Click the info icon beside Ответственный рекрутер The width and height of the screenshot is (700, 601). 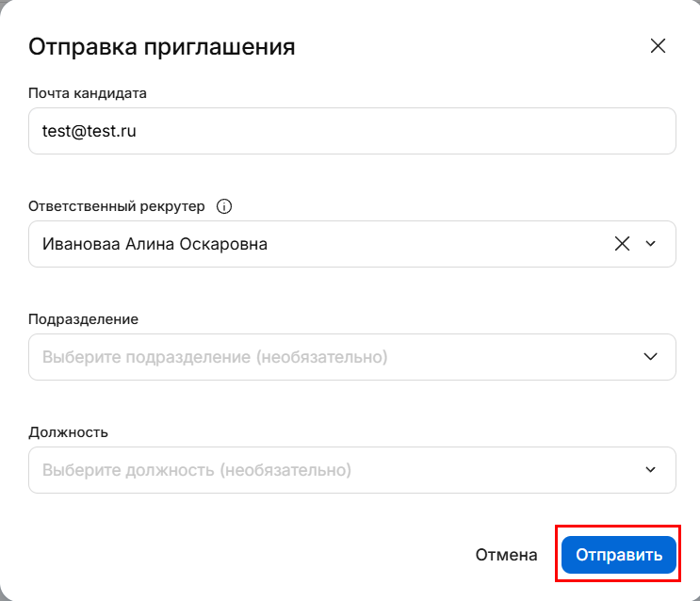pyautogui.click(x=224, y=206)
